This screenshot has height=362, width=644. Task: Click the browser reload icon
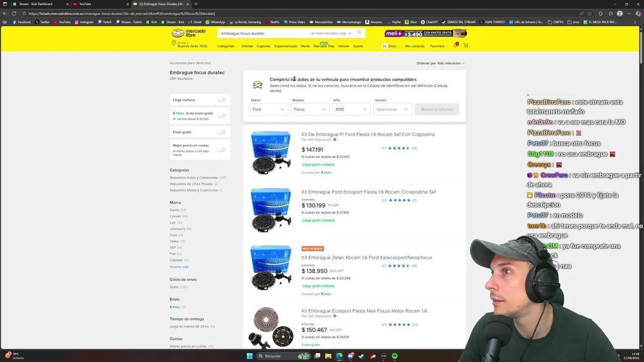(x=14, y=14)
